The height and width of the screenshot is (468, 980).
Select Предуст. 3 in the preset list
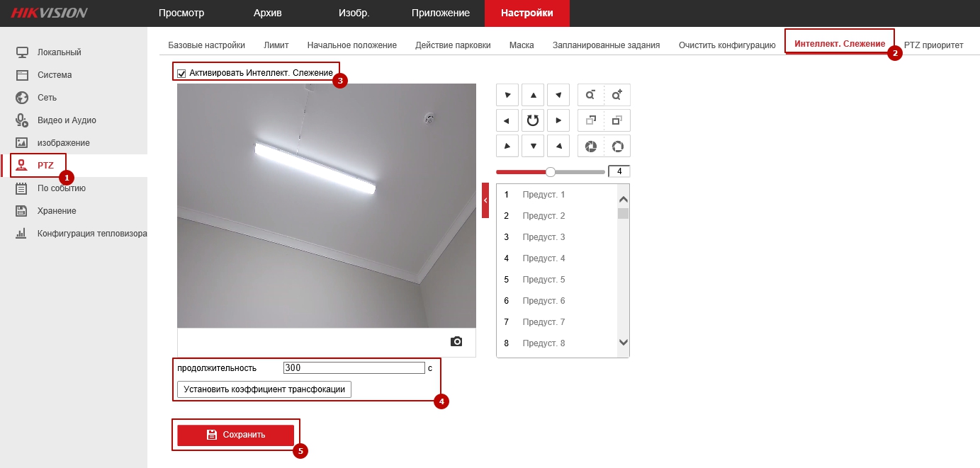pyautogui.click(x=543, y=237)
